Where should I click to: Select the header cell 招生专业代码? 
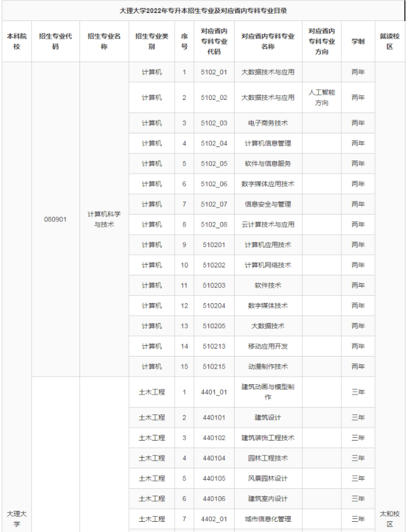click(55, 41)
